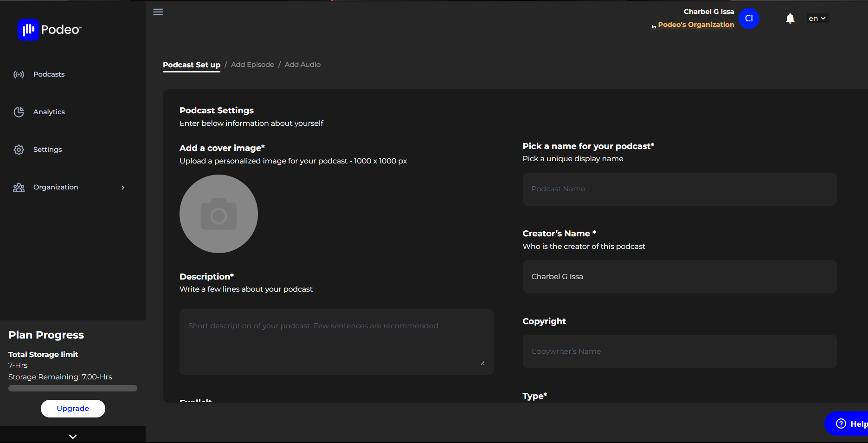The height and width of the screenshot is (443, 868).
Task: Focus the Copywriter's Name field
Action: pos(680,352)
